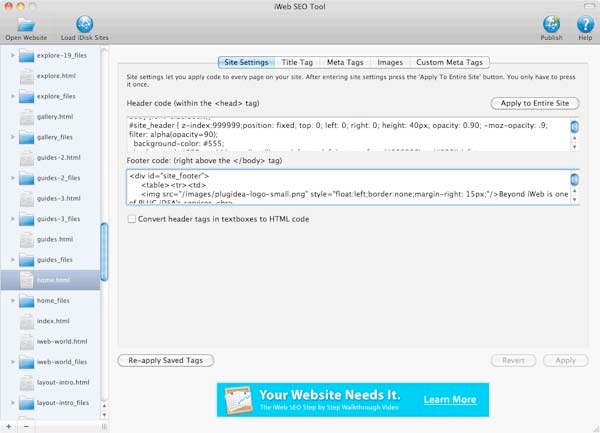The image size is (600, 433).
Task: Click the Apply button
Action: click(565, 360)
